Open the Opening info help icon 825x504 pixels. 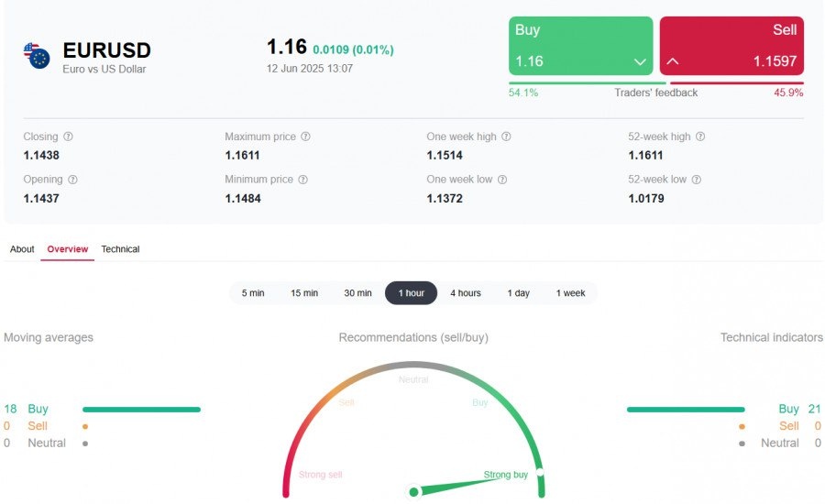pyautogui.click(x=72, y=180)
